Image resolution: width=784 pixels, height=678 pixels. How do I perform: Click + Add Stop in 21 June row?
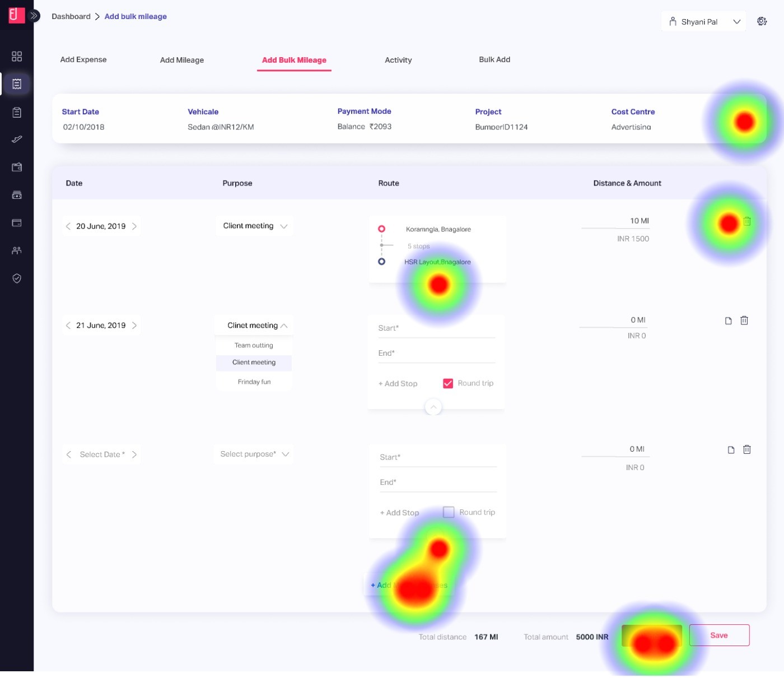coord(398,384)
